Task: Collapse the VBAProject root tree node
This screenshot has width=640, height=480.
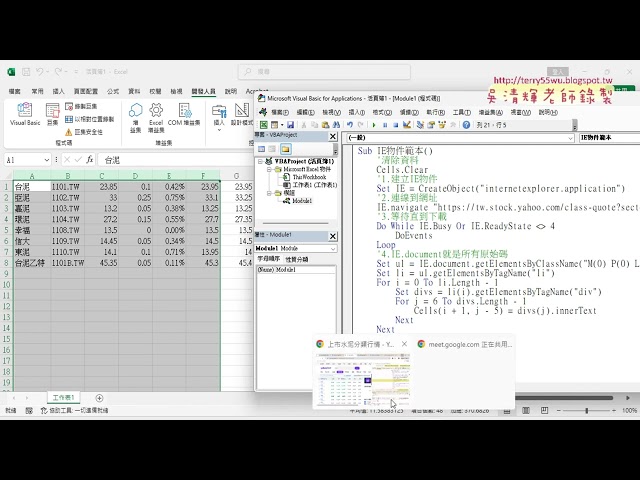Action: [x=260, y=162]
